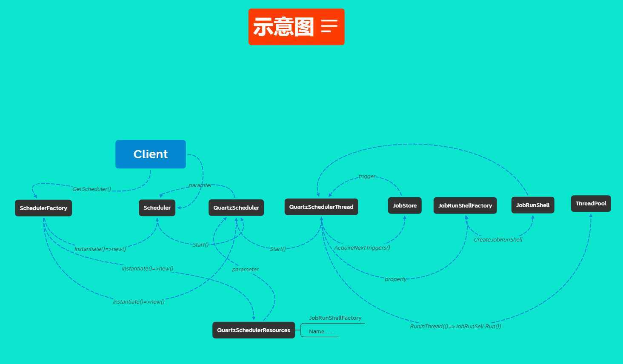Screen dimensions: 623x364
Task: Open the notes icon on 示意图 title
Action: [329, 26]
